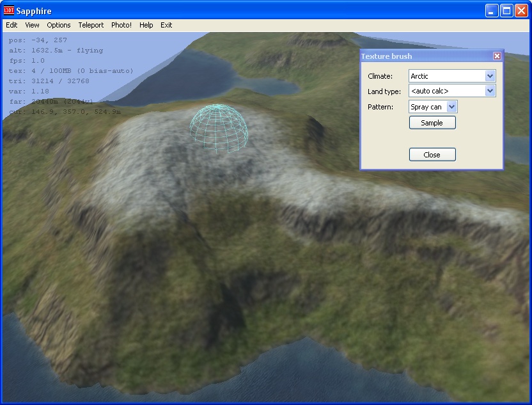532x405 pixels.
Task: Select the Options menu
Action: [59, 25]
